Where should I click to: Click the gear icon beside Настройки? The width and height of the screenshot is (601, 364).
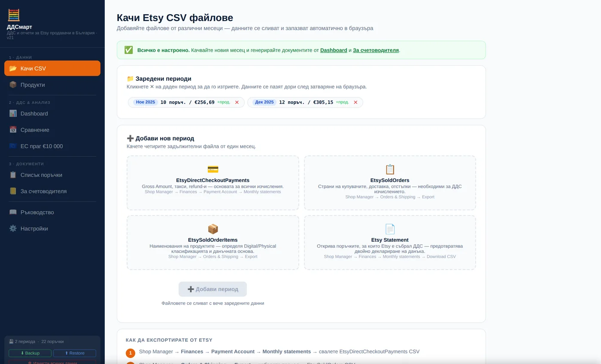(x=13, y=228)
